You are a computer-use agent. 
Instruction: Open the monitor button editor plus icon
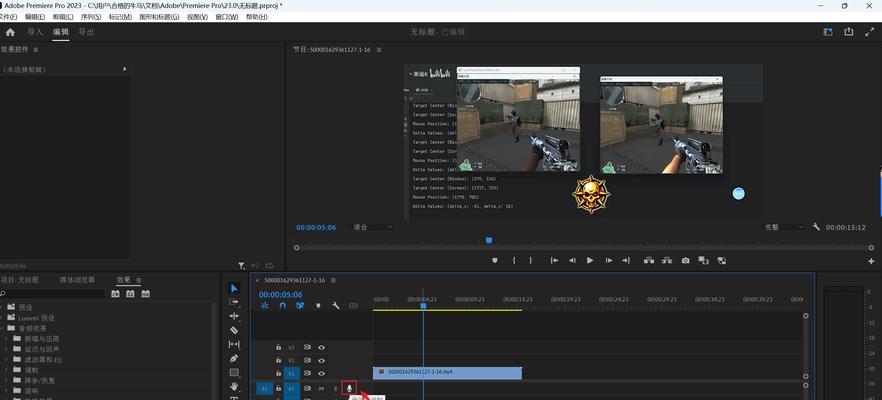click(x=871, y=262)
